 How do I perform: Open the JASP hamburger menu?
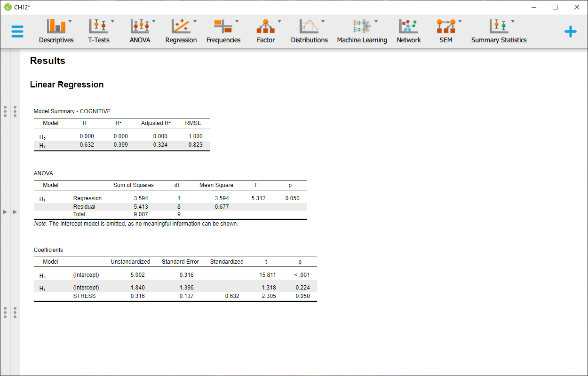point(17,31)
